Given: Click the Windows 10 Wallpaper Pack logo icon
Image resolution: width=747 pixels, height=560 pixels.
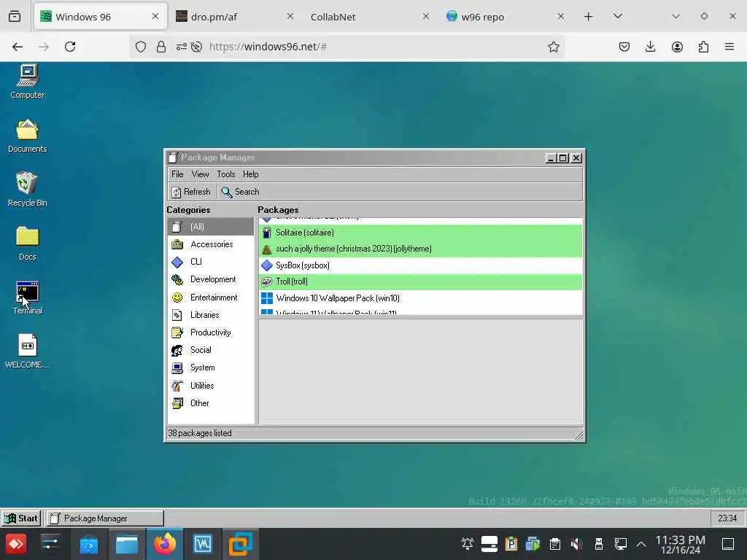Looking at the screenshot, I should [267, 298].
